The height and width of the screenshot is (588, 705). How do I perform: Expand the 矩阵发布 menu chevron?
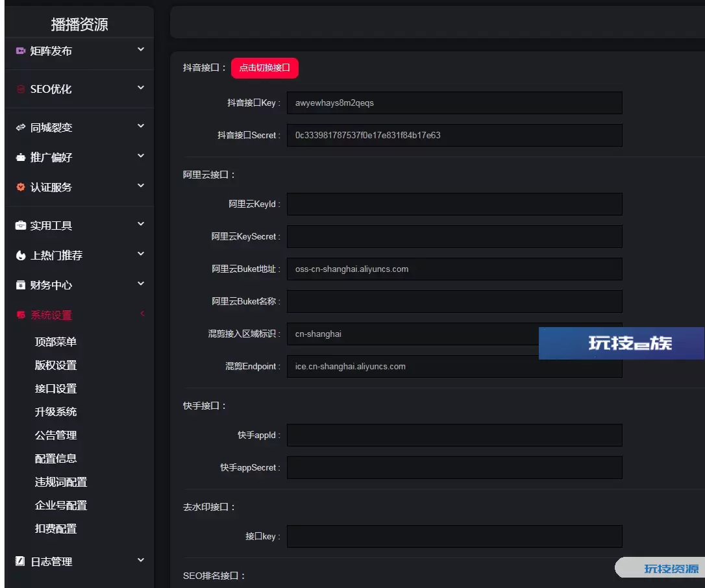click(141, 49)
